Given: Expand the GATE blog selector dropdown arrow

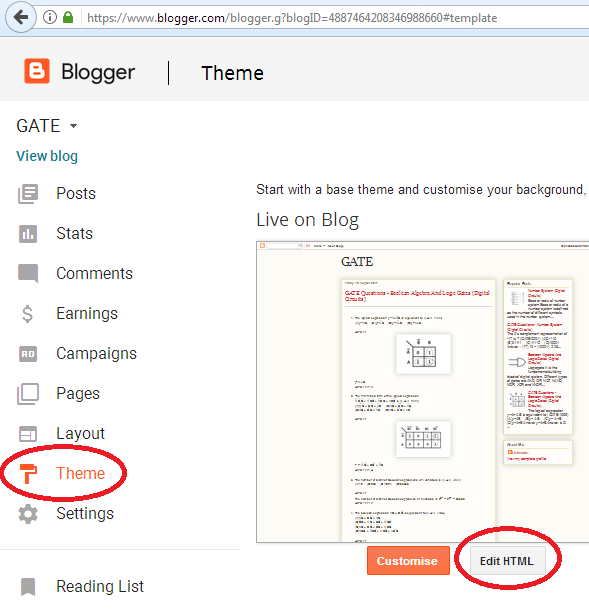Looking at the screenshot, I should (73, 126).
